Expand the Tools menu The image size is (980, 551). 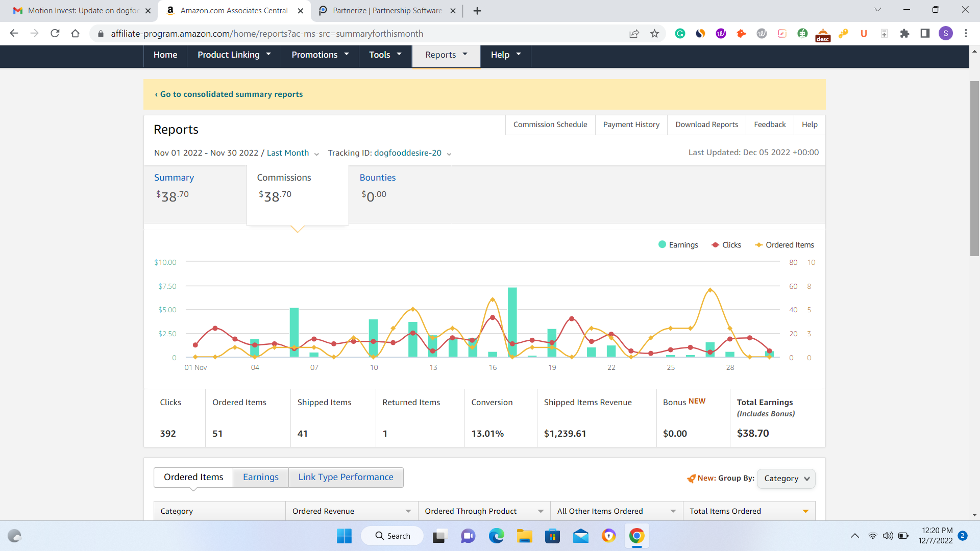click(385, 55)
